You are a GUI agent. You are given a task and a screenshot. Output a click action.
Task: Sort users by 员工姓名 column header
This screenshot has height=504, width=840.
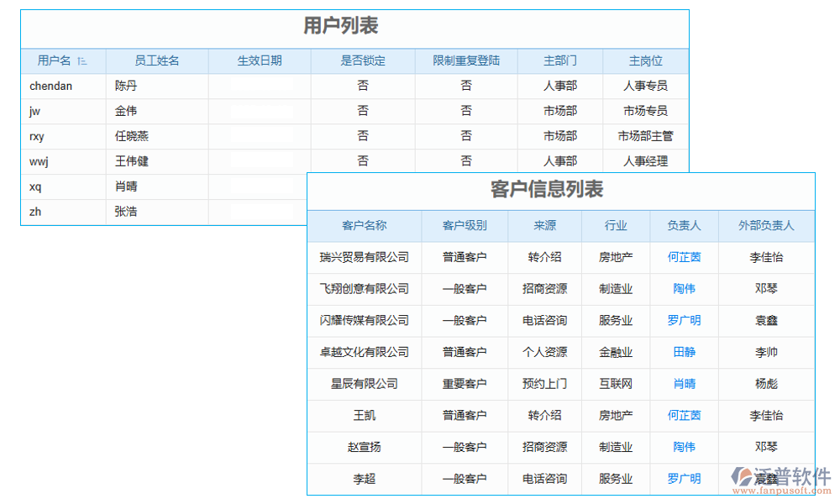tap(157, 60)
